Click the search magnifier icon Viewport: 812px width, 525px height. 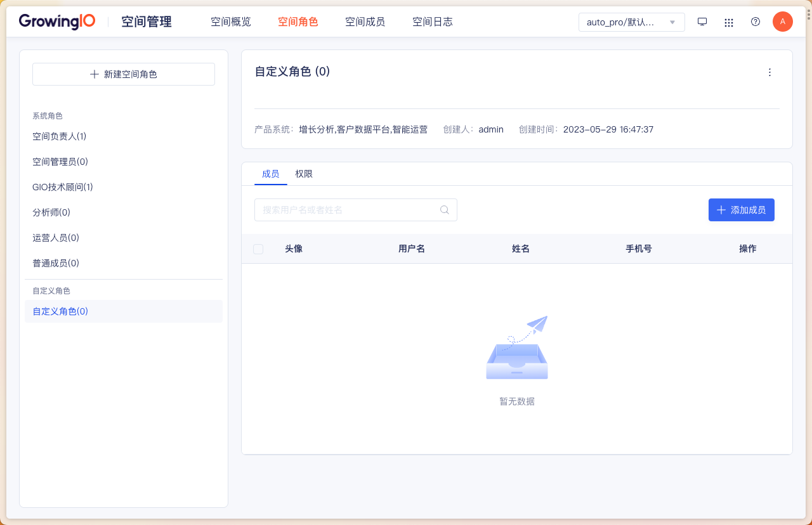pos(445,210)
